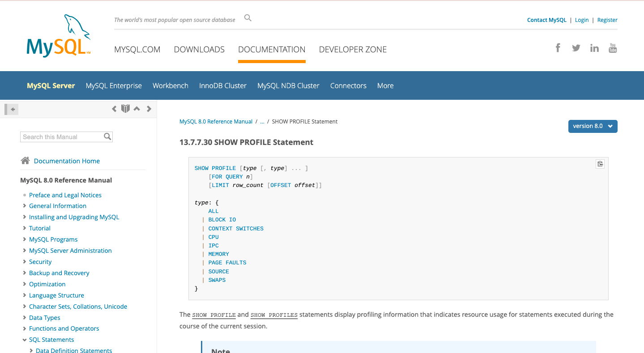The image size is (644, 353).
Task: Expand the MySQL Server Administration node
Action: (x=24, y=251)
